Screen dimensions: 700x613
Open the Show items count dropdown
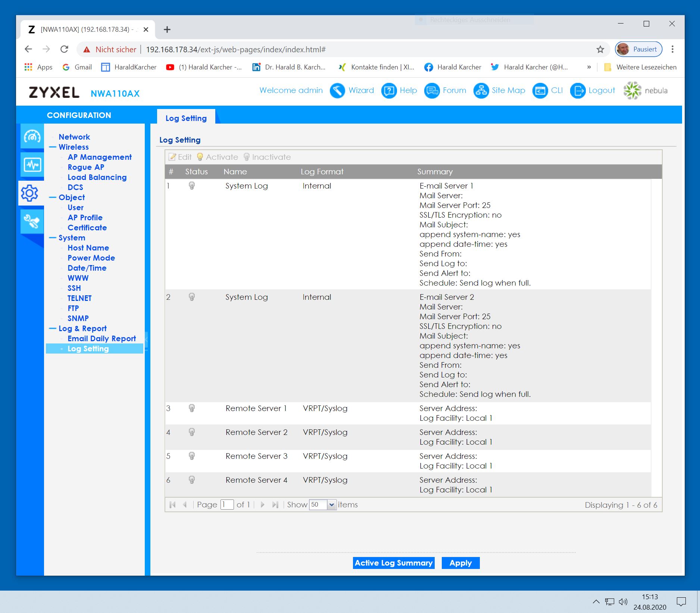coord(331,505)
